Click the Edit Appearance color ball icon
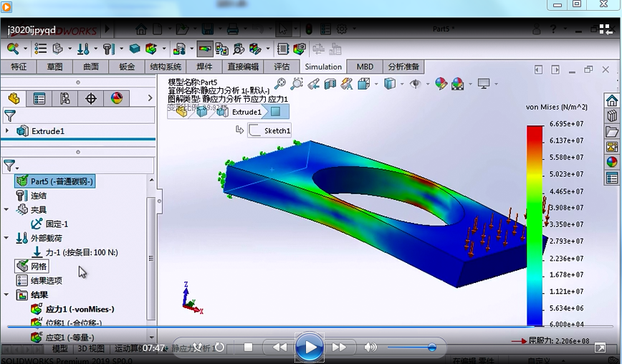Viewport: 622px width, 364px height. [441, 84]
